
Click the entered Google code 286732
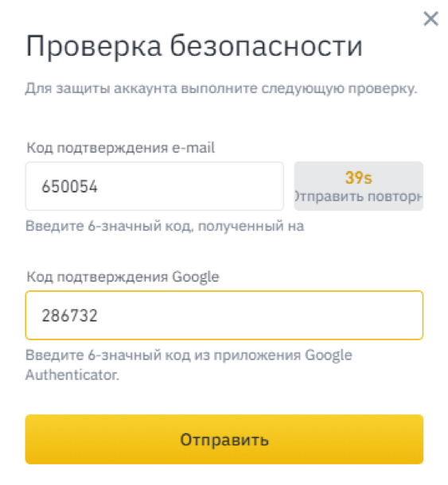pyautogui.click(x=70, y=316)
